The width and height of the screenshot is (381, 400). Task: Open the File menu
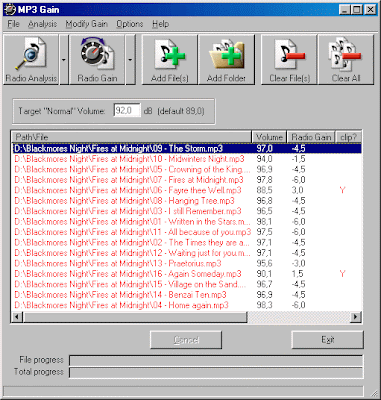tap(14, 24)
